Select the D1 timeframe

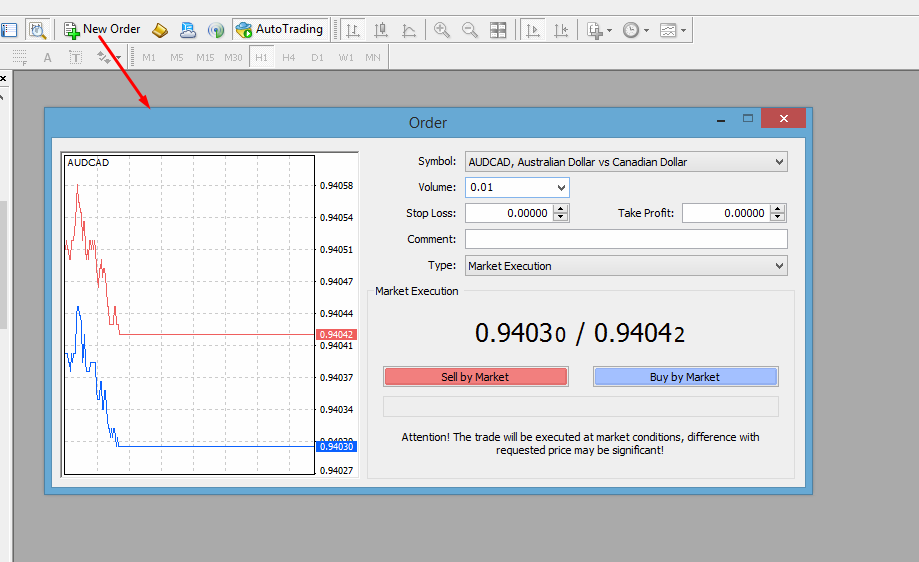[317, 57]
